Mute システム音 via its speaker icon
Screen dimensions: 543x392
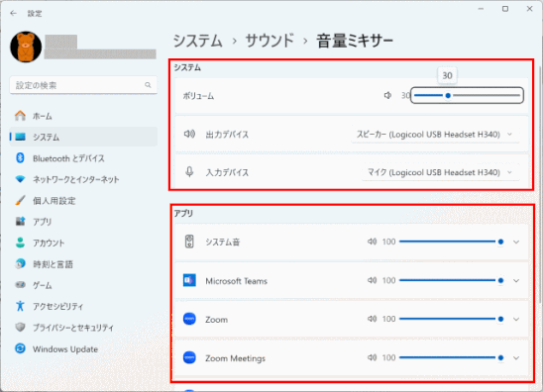[373, 242]
